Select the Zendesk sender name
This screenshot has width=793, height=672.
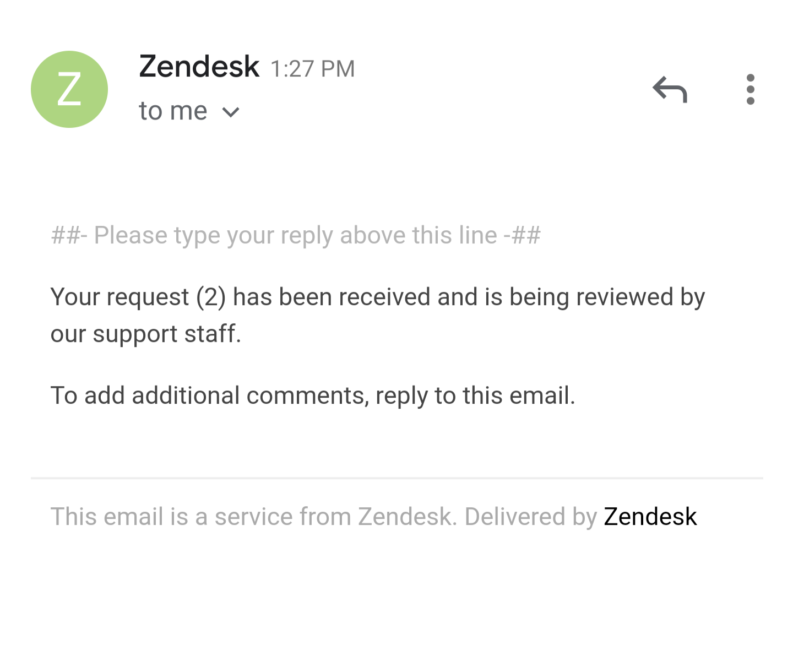199,67
